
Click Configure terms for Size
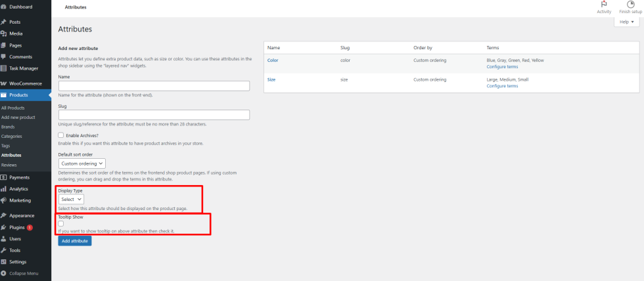point(502,86)
